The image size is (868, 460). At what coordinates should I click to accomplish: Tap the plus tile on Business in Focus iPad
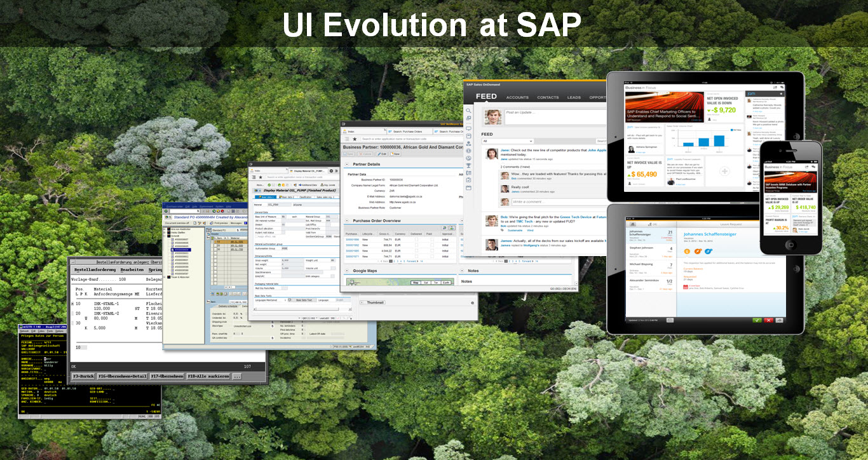[x=724, y=171]
